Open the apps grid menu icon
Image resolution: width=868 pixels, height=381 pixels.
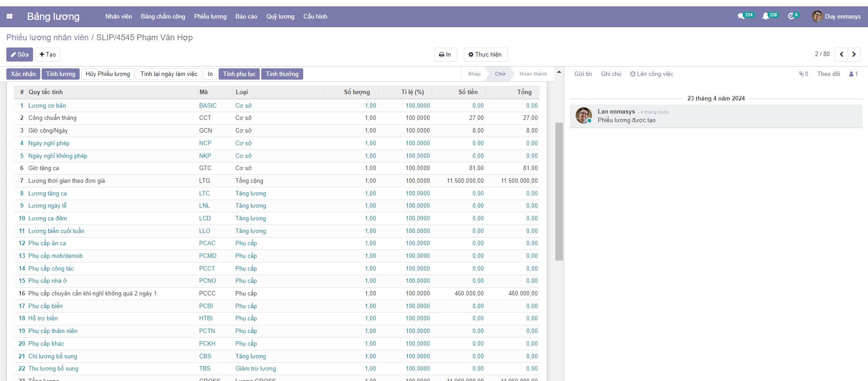click(10, 17)
